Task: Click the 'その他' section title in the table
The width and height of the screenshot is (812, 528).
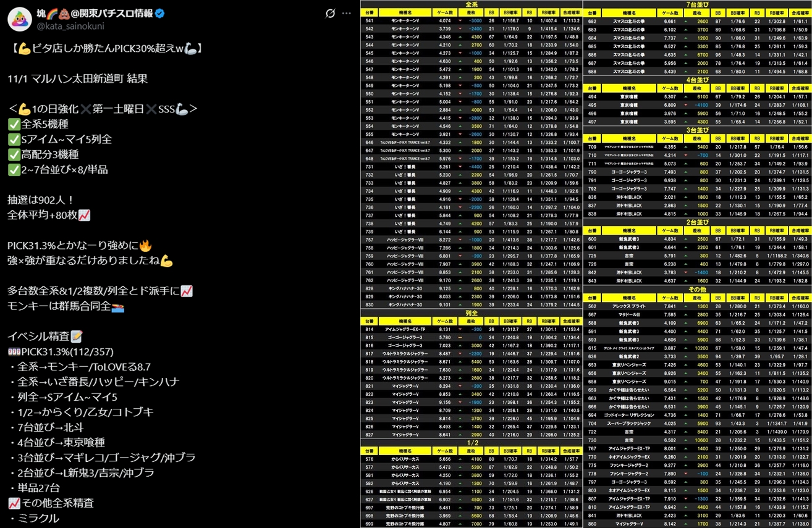Action: point(697,290)
